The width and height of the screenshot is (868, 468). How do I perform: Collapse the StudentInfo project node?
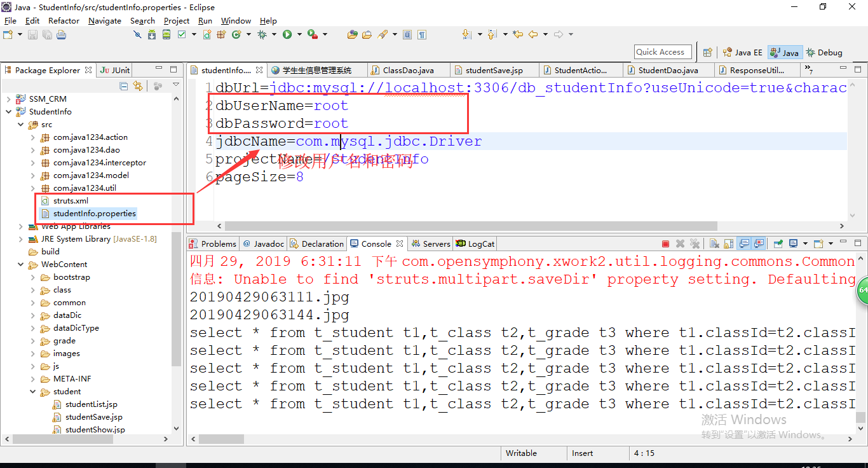coord(8,112)
